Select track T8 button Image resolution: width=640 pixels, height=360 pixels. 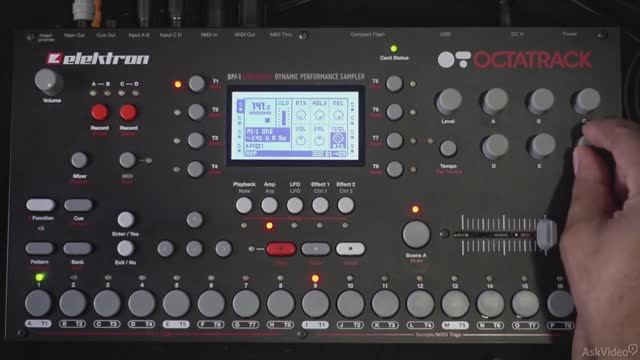point(394,169)
